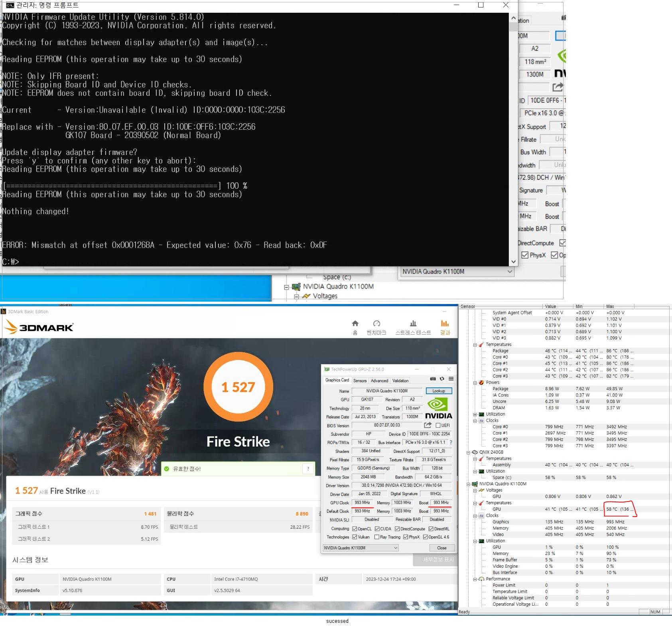The image size is (672, 626).
Task: Toggle the CUDA checkbox
Action: (377, 529)
